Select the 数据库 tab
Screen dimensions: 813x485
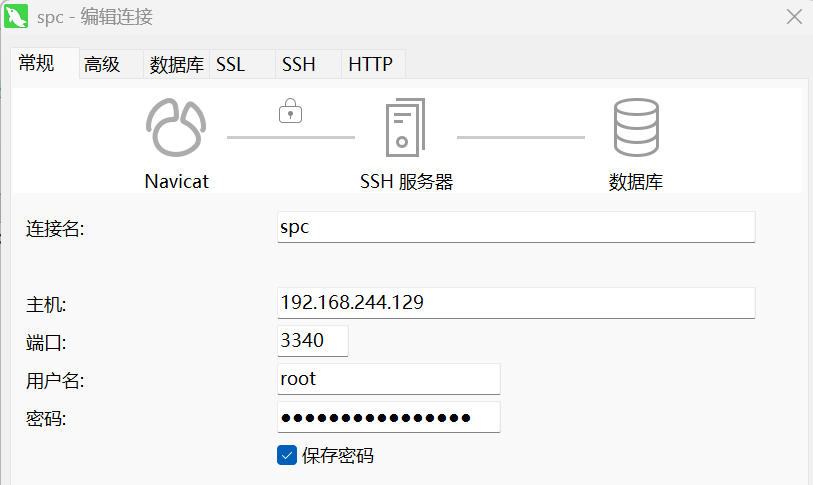176,65
